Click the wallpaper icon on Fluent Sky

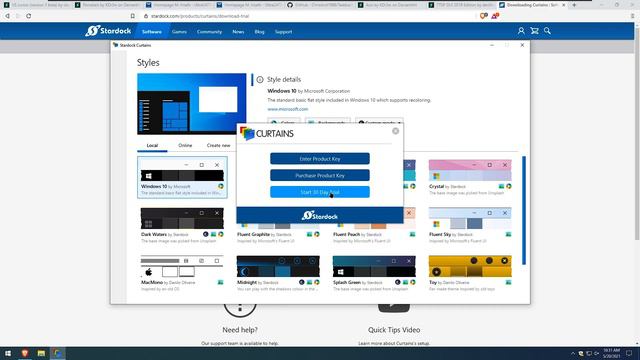[x=509, y=234]
